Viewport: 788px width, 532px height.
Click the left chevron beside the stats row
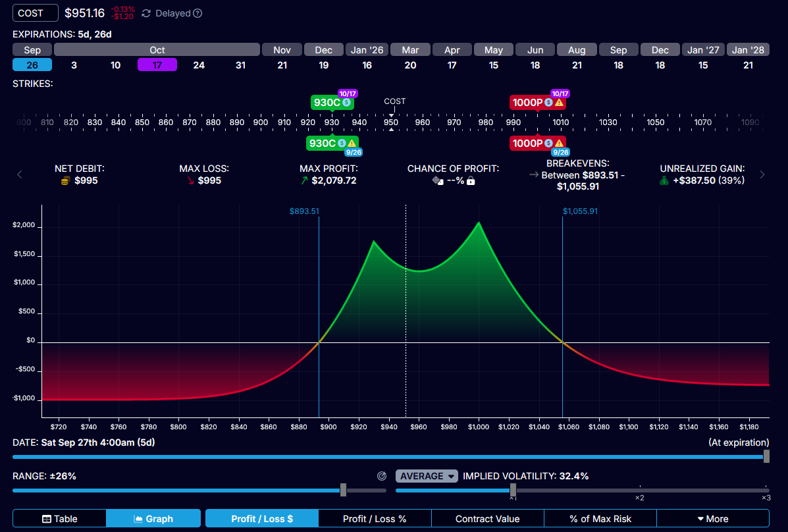[19, 174]
